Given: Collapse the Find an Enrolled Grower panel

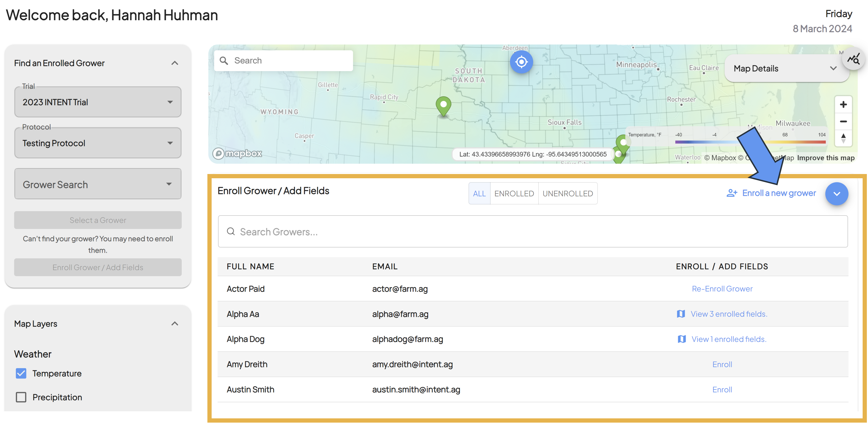Looking at the screenshot, I should point(175,63).
